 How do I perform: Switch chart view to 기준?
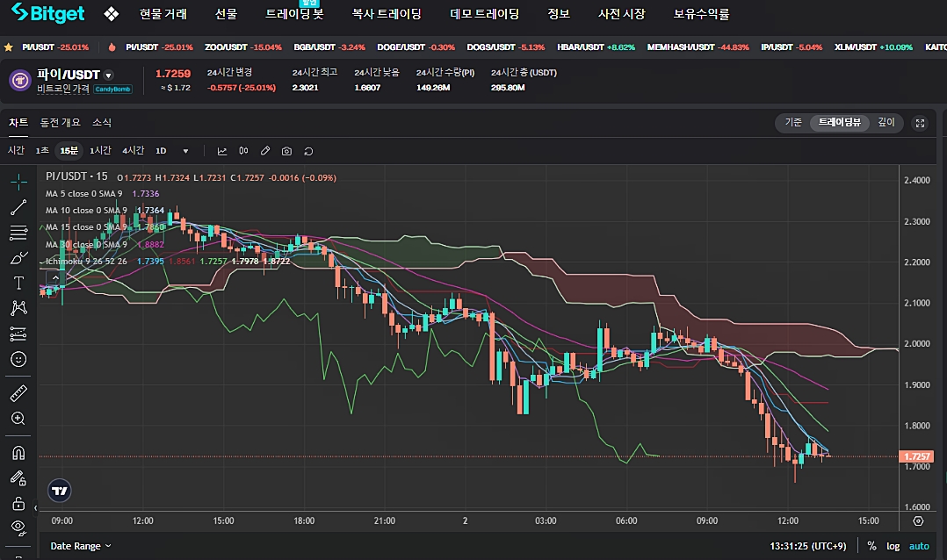(x=793, y=123)
